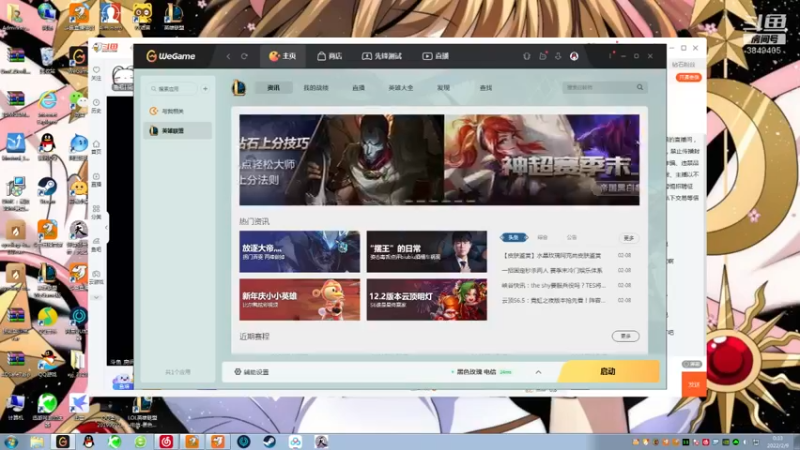Open the 神超赛季末 banner image
This screenshot has width=800, height=450.
pyautogui.click(x=542, y=160)
